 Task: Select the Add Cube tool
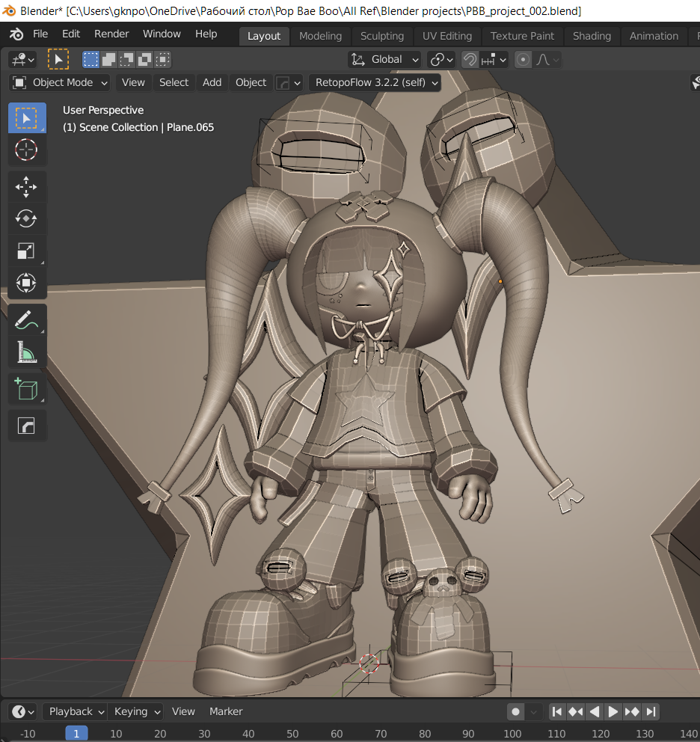[x=27, y=389]
